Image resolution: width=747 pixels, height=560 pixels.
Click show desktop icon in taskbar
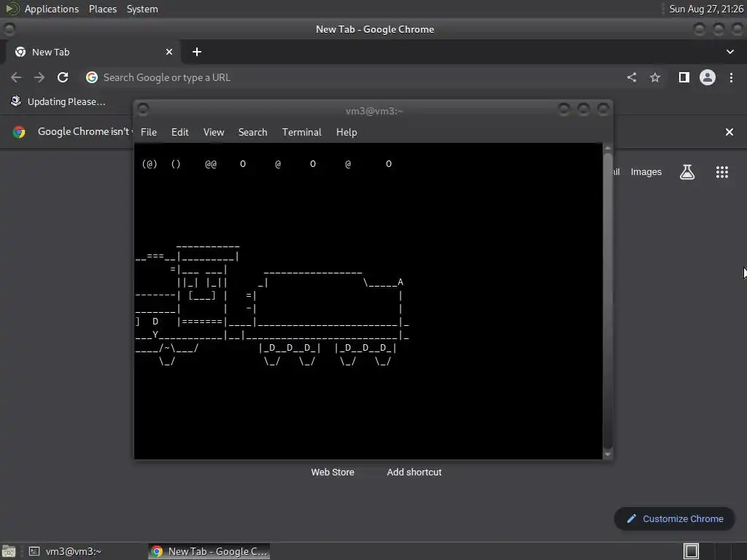(9, 551)
